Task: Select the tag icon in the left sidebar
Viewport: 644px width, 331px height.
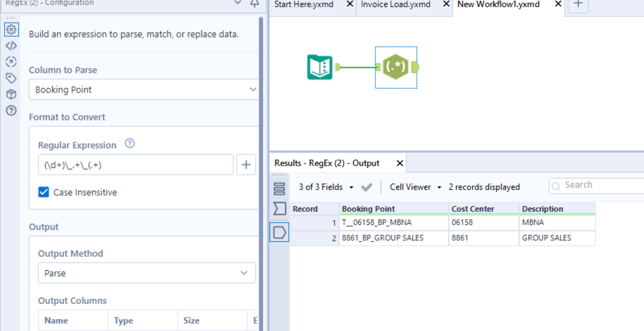Action: (11, 78)
